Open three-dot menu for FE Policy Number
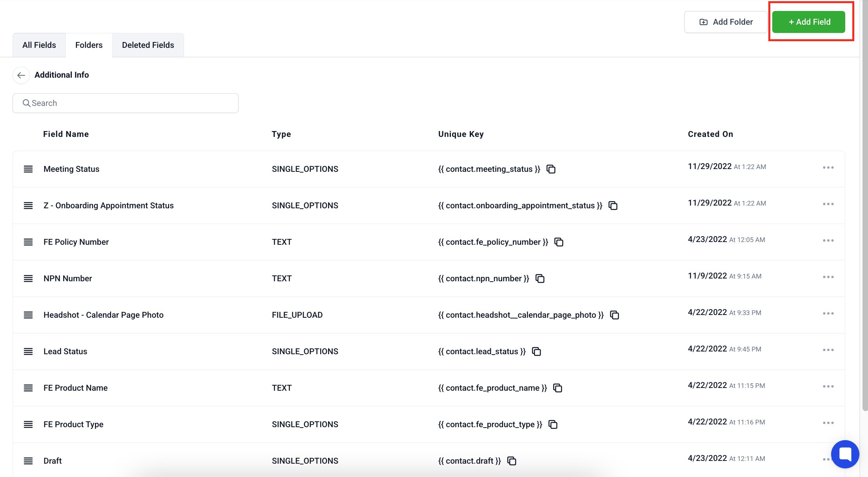This screenshot has width=868, height=477. [828, 240]
